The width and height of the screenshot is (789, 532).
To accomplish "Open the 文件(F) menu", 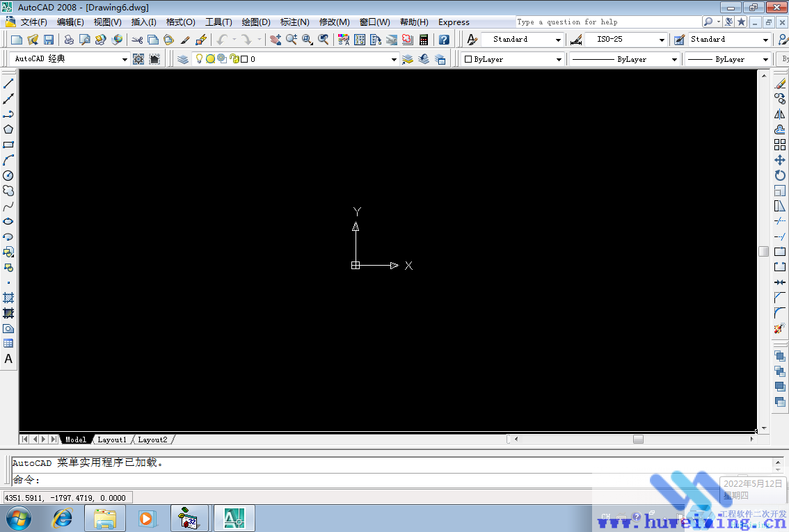I will point(33,22).
